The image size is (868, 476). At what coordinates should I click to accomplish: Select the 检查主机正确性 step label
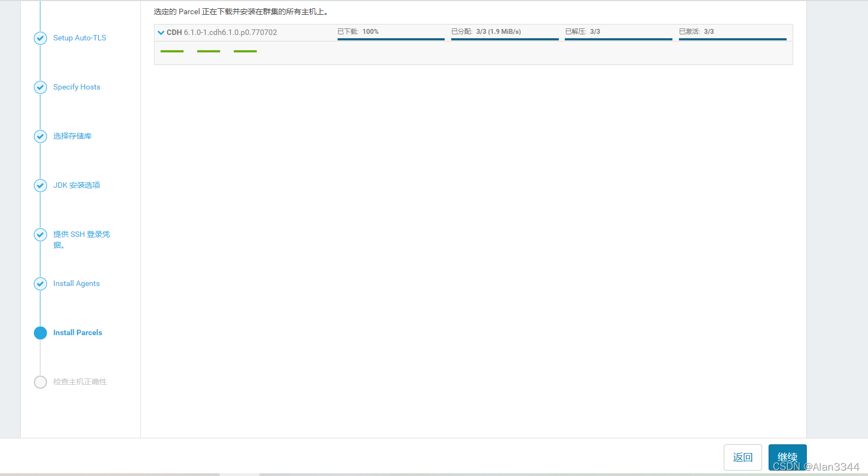tap(80, 382)
